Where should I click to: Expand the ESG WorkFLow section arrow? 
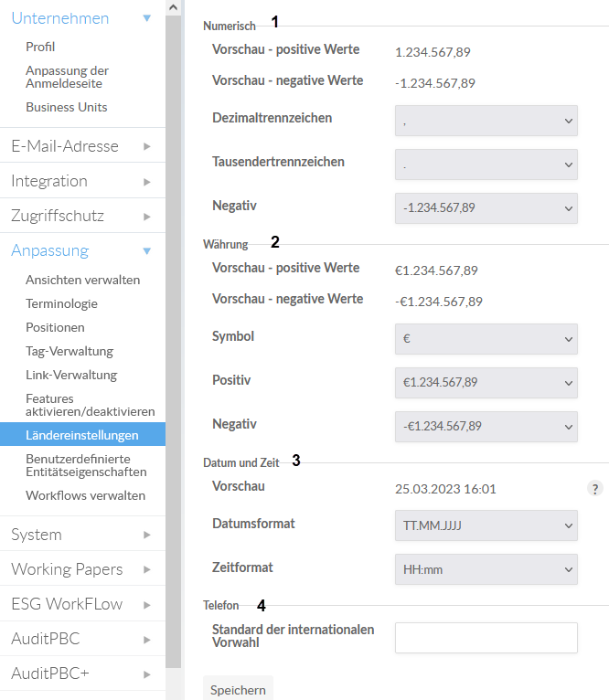[146, 605]
